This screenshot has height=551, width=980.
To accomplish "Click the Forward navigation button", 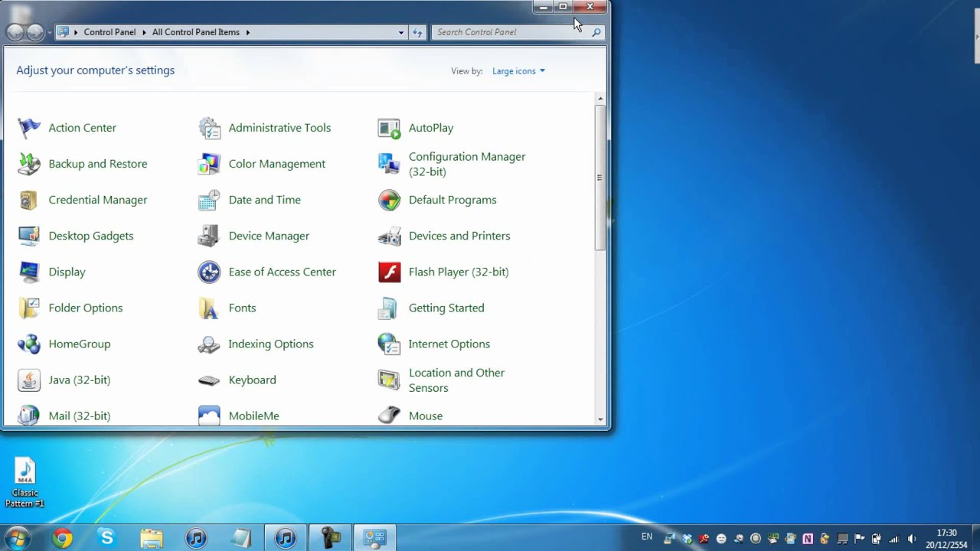I will pos(35,32).
